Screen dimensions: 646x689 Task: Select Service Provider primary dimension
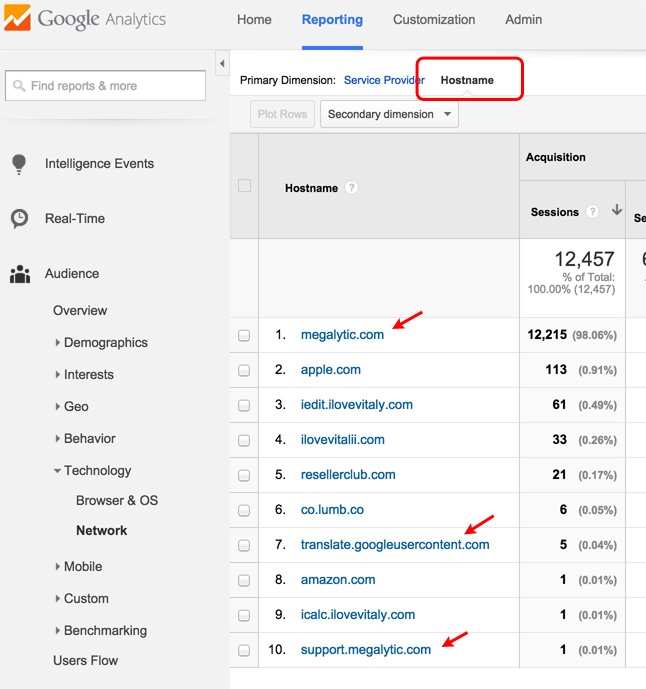(x=384, y=80)
